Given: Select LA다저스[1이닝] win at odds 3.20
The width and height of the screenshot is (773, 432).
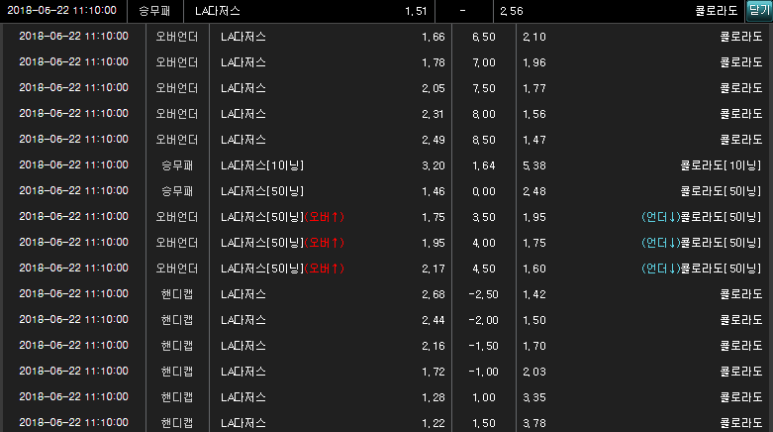Looking at the screenshot, I should (330, 165).
